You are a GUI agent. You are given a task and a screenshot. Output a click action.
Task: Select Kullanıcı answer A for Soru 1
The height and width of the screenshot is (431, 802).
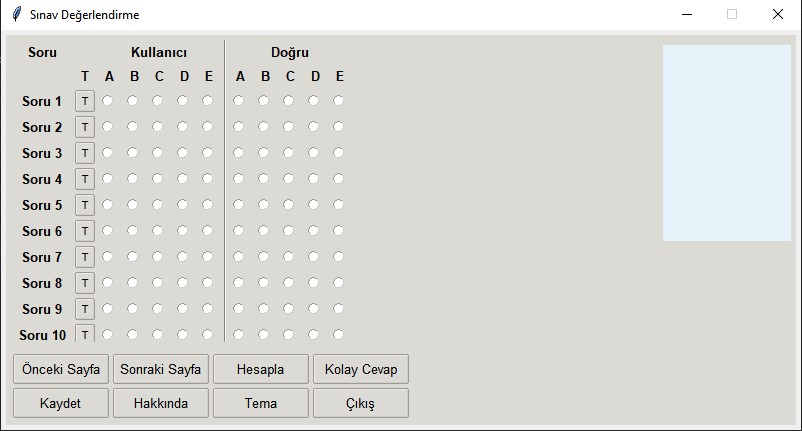click(108, 100)
